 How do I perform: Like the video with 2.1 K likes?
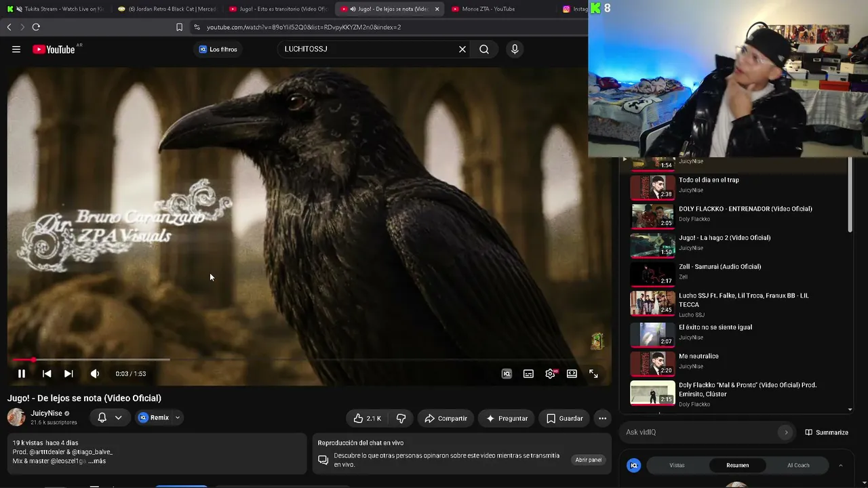click(367, 418)
